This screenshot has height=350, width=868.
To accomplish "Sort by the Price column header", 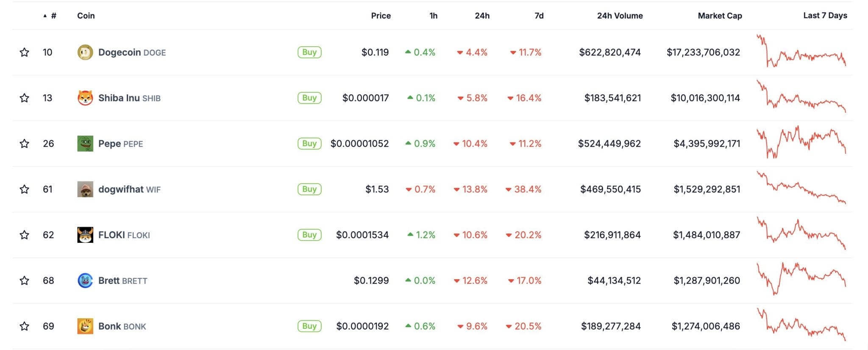I will click(x=381, y=16).
